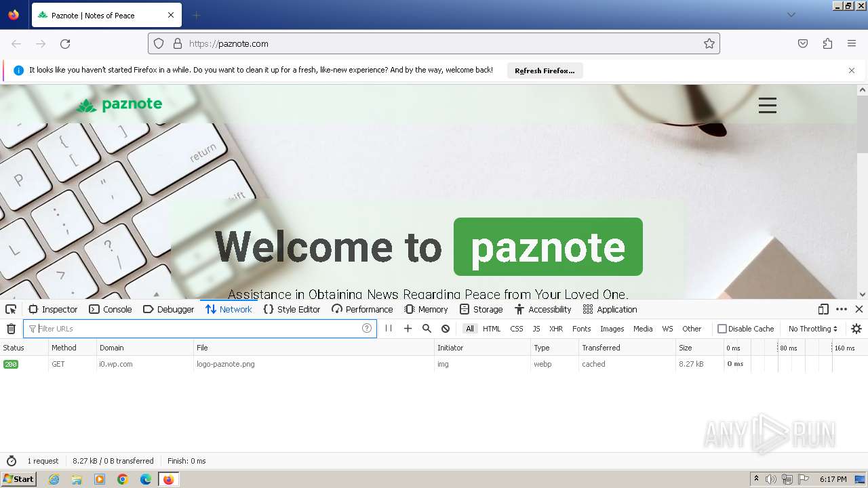Switch to the Memory tab
The width and height of the screenshot is (868, 488).
click(x=426, y=309)
